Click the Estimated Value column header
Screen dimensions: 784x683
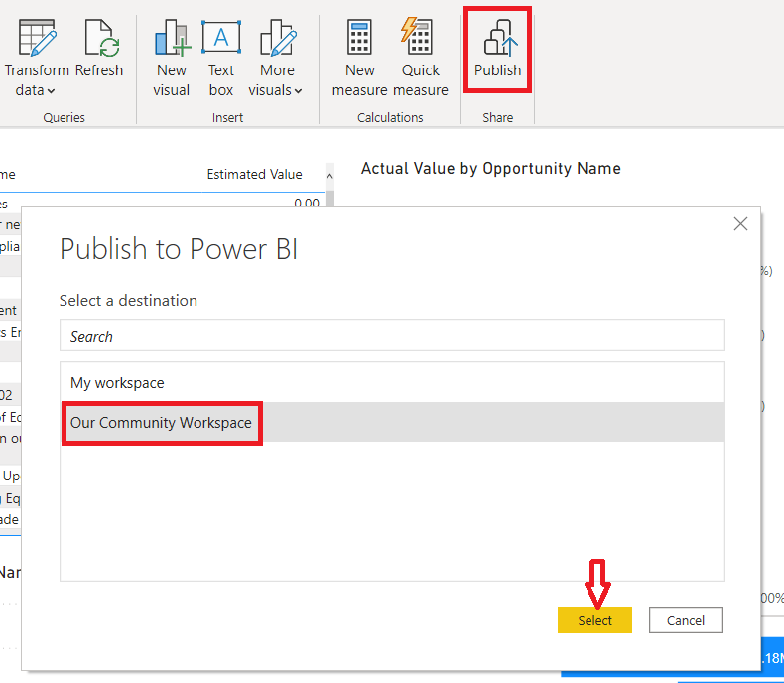pyautogui.click(x=254, y=174)
